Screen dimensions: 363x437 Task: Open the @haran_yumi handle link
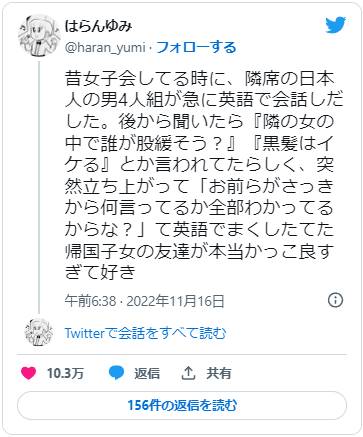(105, 48)
